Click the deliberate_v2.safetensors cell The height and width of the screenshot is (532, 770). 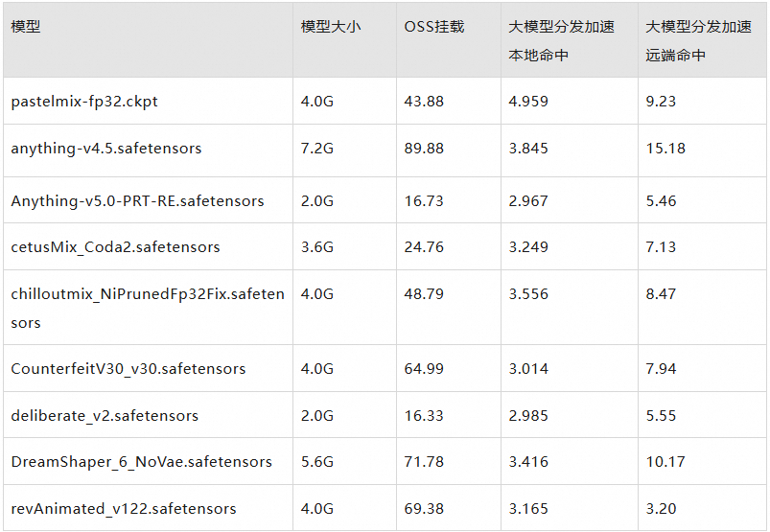click(105, 416)
